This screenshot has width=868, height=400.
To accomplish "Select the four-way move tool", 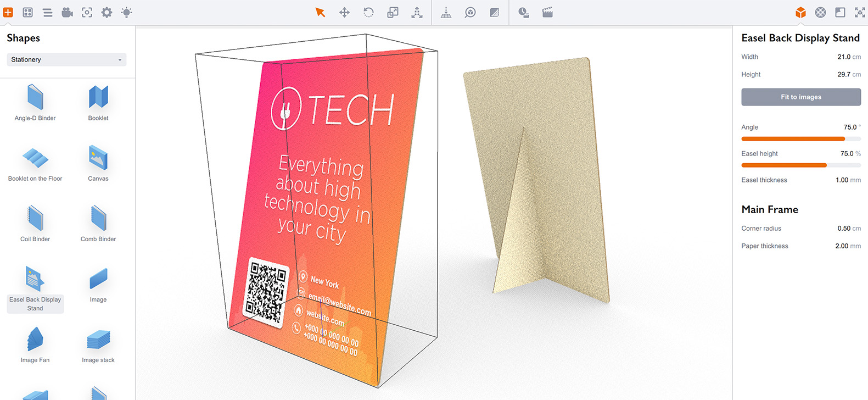I will coord(344,12).
